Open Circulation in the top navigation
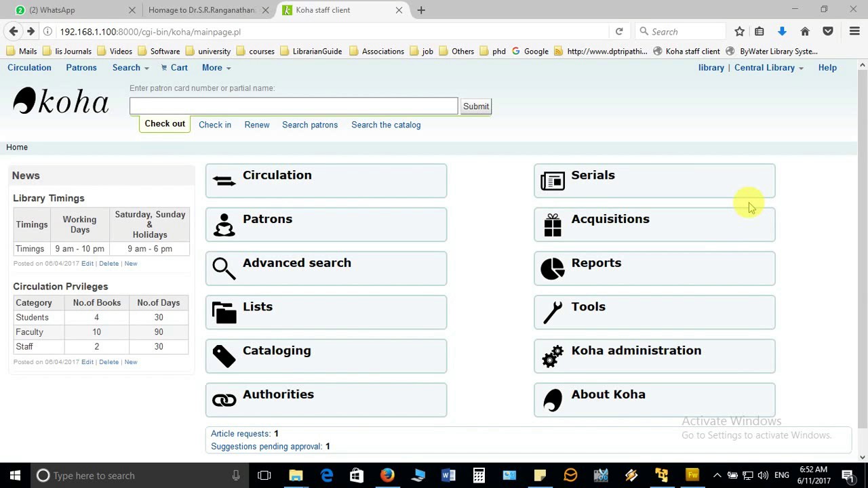Screen dimensions: 868x488 tap(29, 68)
